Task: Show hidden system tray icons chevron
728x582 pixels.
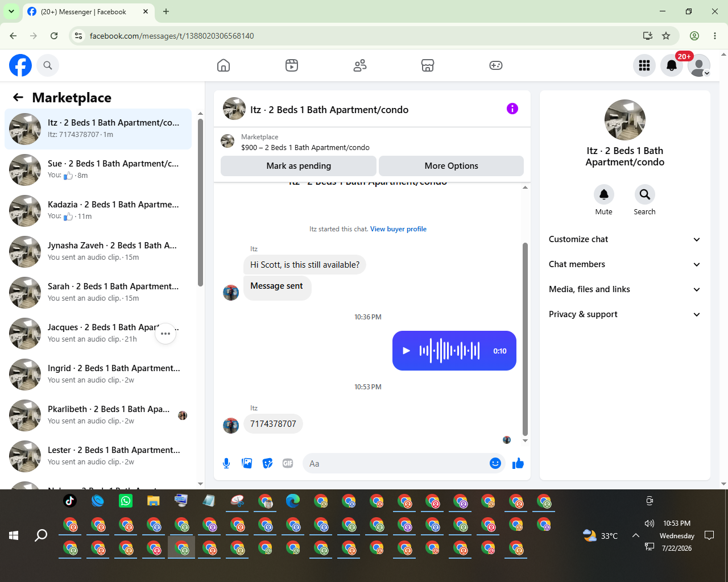Action: click(636, 535)
